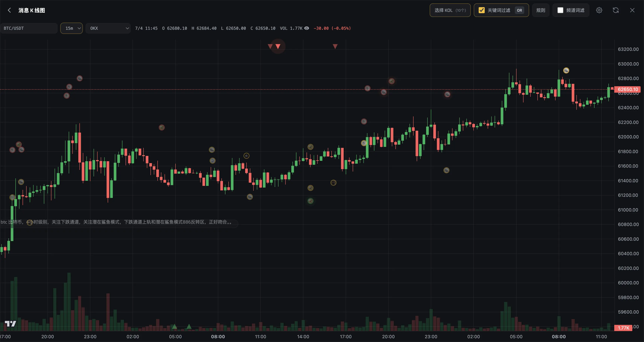Go back with the left arrow icon
The width and height of the screenshot is (644, 342).
pyautogui.click(x=9, y=10)
